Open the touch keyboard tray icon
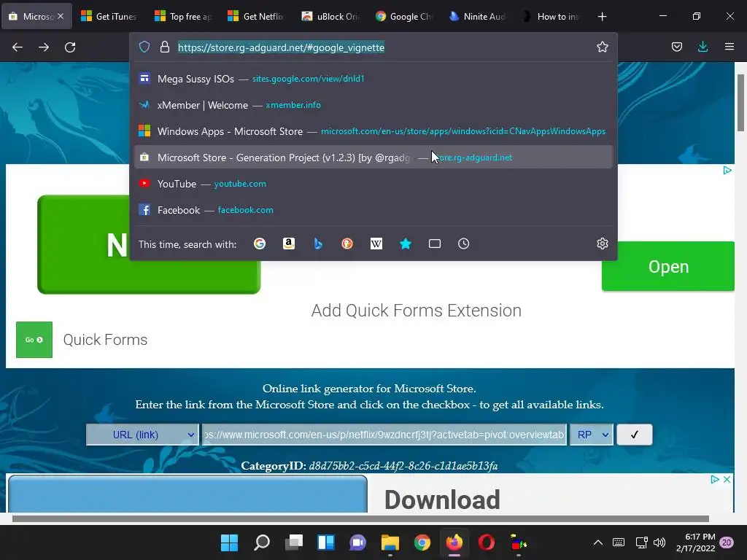 coord(619,542)
